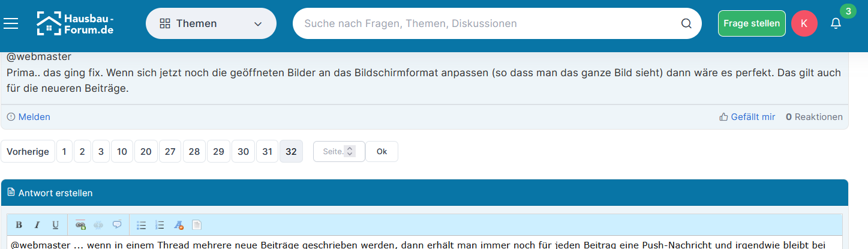This screenshot has width=868, height=249.
Task: Toggle italic formatting in editor
Action: click(37, 225)
